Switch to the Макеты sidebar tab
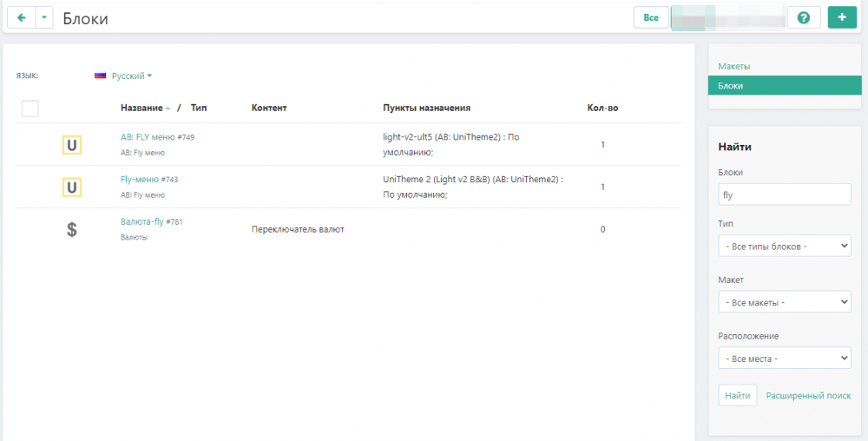The height and width of the screenshot is (441, 868). (x=733, y=66)
